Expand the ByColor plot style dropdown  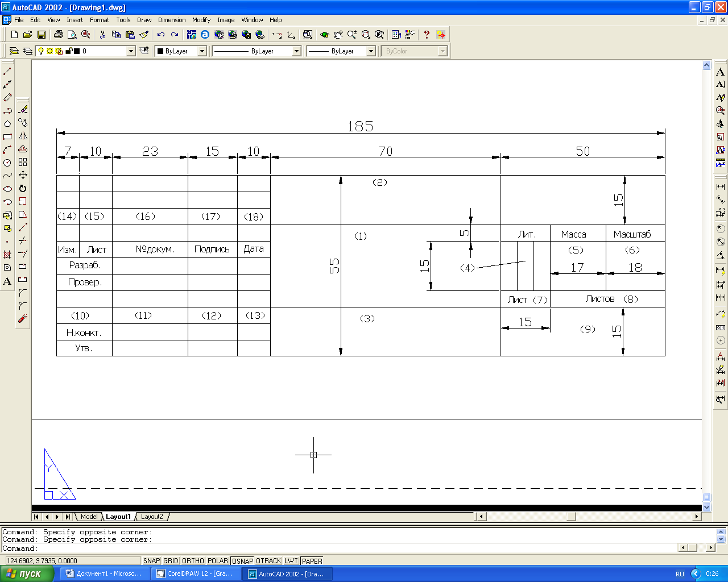tap(442, 51)
